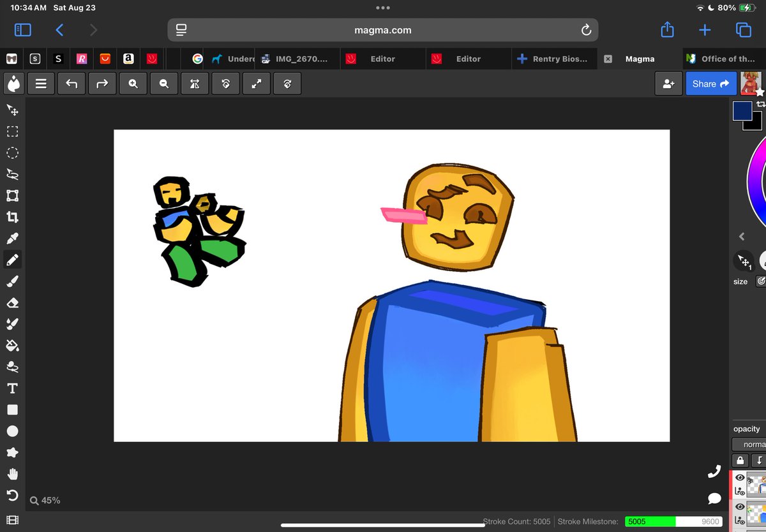
Task: Toggle visibility of the top layer
Action: point(740,478)
